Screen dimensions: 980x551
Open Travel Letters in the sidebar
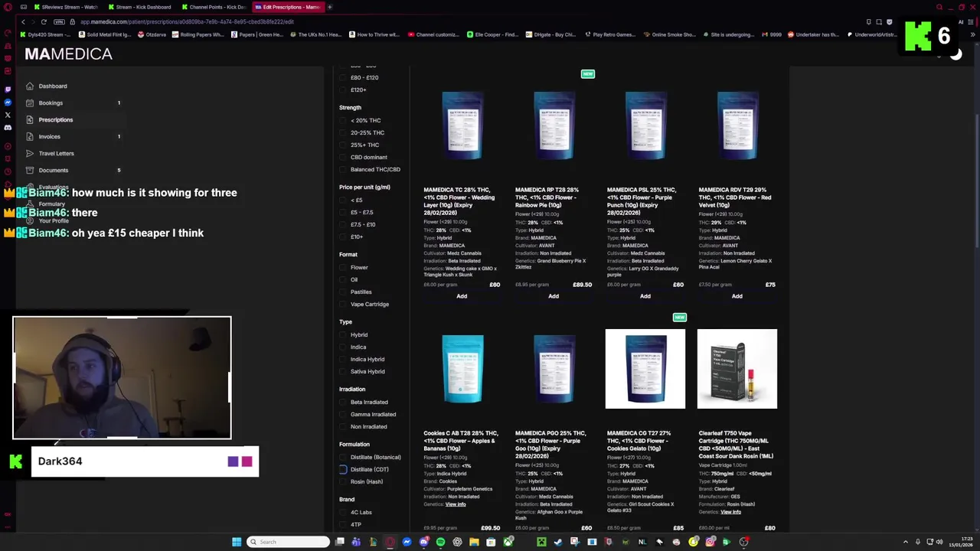[56, 153]
